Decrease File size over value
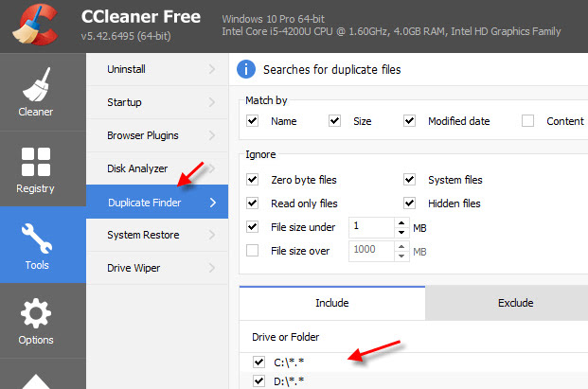Image resolution: width=588 pixels, height=389 pixels. click(401, 256)
